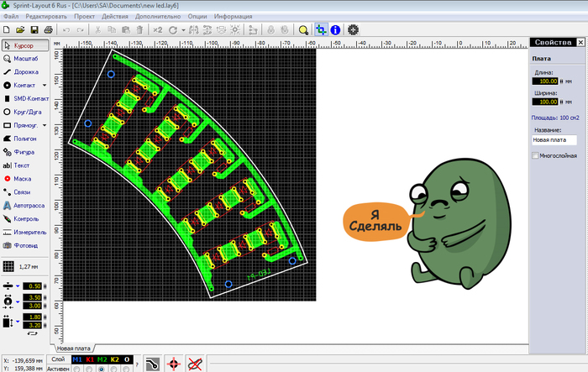Open the Опции menu
This screenshot has width=588, height=372.
click(197, 17)
